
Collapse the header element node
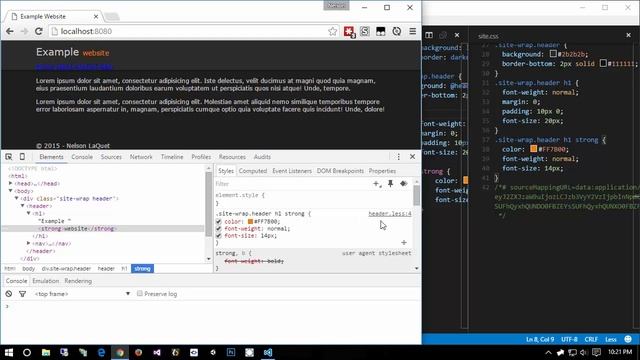click(23, 206)
